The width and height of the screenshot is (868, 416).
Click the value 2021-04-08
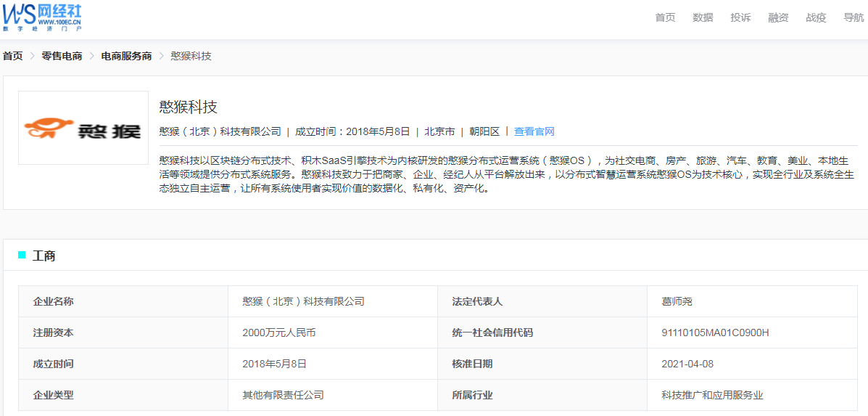(x=687, y=364)
